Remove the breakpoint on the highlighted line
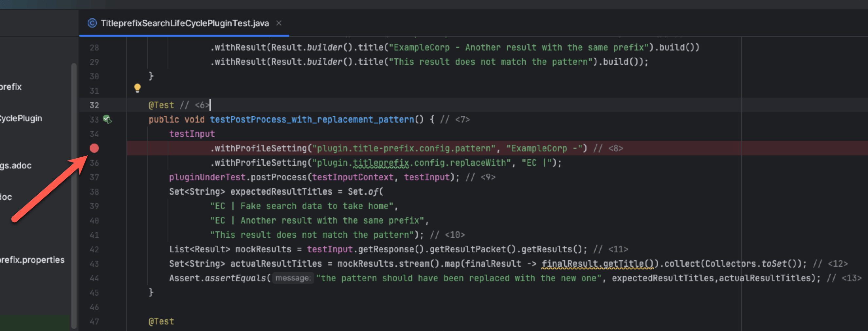The image size is (868, 331). [94, 148]
